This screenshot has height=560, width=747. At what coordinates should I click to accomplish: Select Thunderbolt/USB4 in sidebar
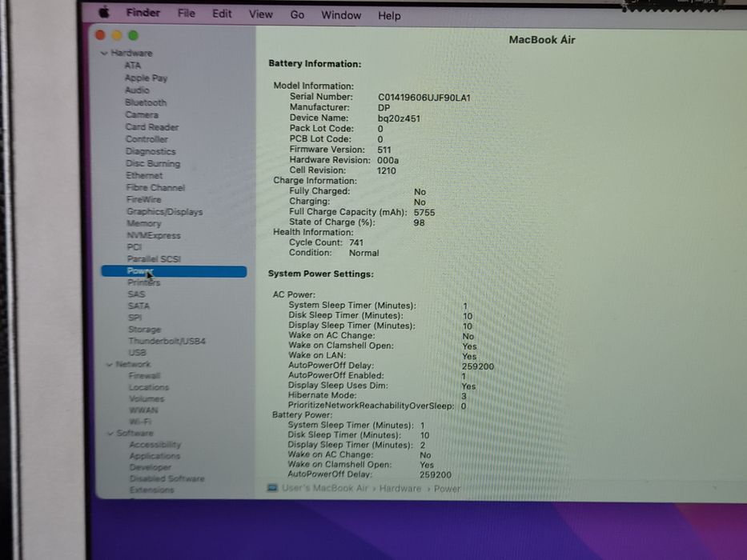[167, 341]
